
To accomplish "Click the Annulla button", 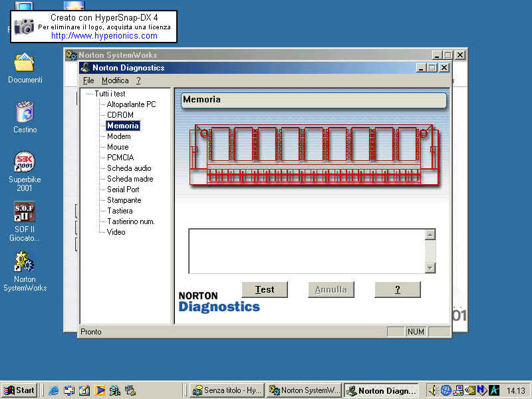I will point(331,289).
